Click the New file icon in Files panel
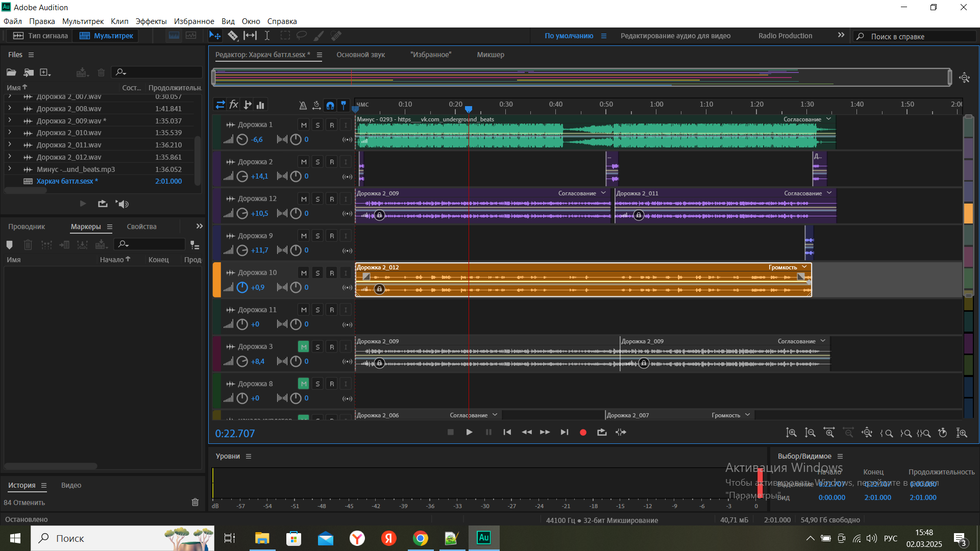Screen dimensions: 980x551 point(45,72)
